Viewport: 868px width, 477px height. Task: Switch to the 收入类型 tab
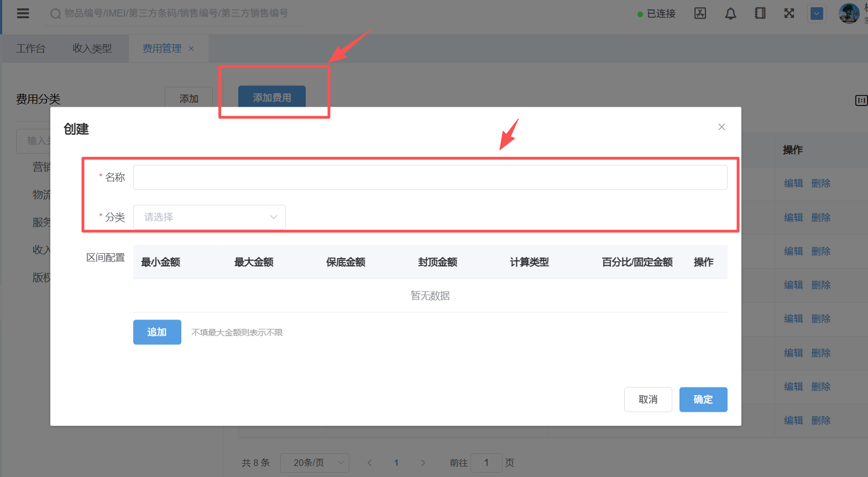(92, 49)
